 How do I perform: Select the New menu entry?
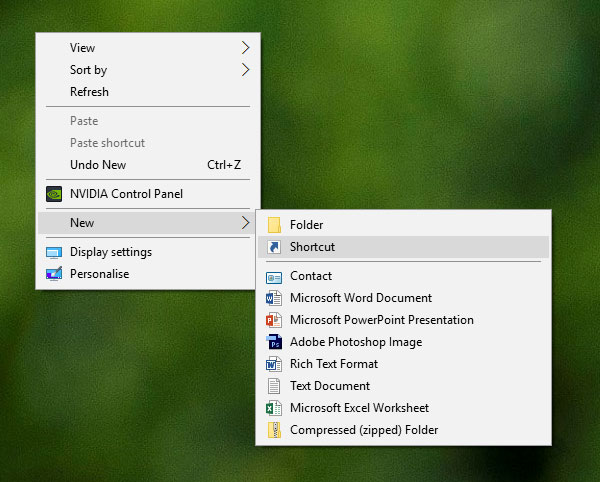click(148, 223)
